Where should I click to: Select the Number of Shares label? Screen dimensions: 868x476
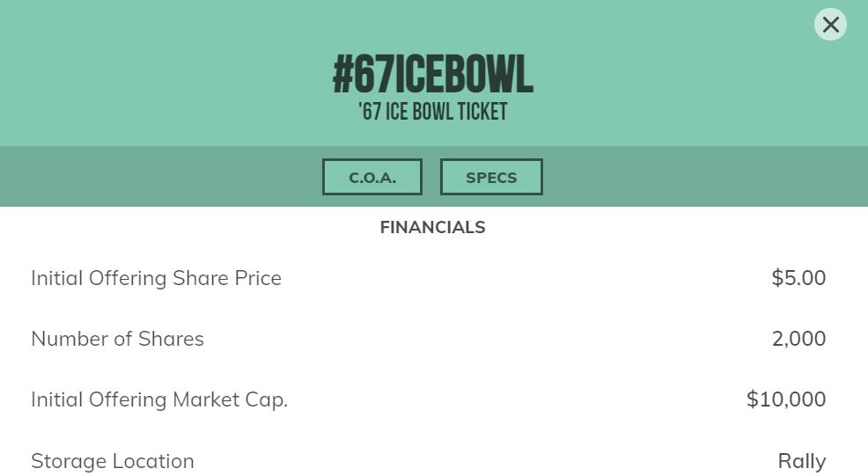click(117, 339)
